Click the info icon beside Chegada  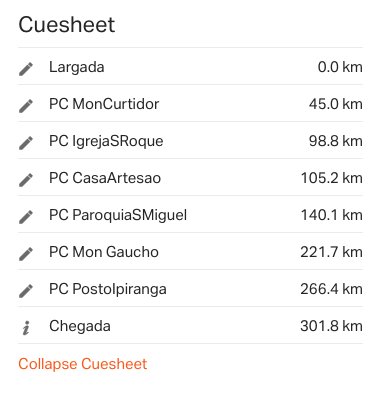(x=26, y=328)
